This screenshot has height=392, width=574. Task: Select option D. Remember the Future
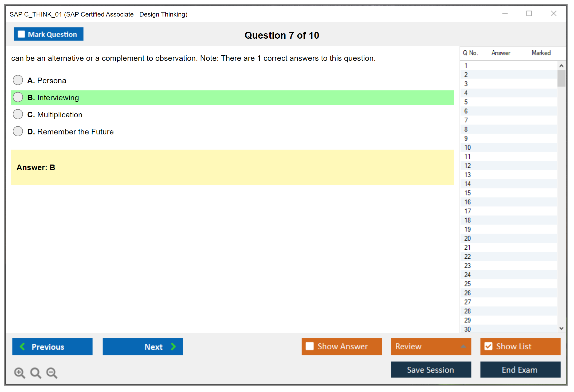tap(18, 131)
